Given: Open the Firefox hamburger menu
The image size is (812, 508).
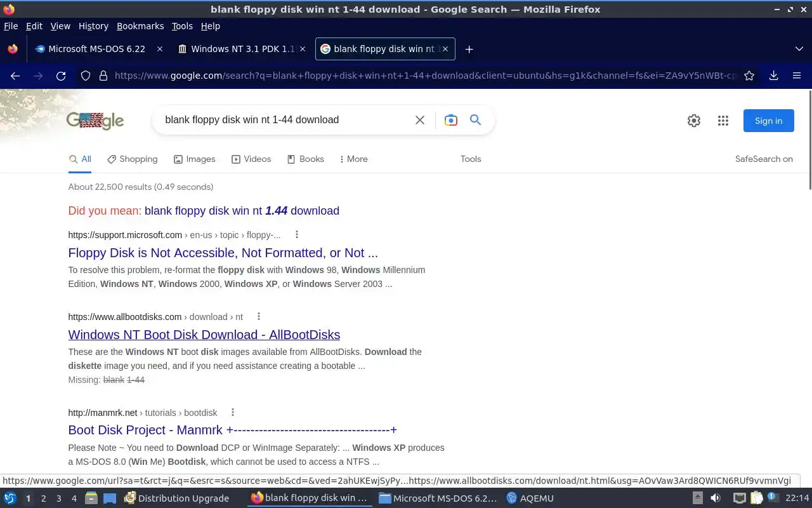Looking at the screenshot, I should (x=797, y=76).
